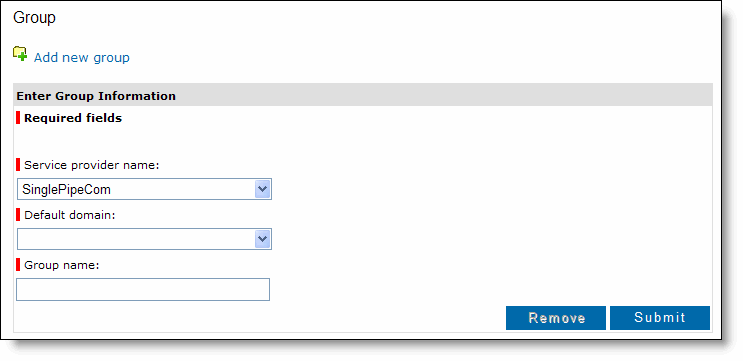Click the Remove button
This screenshot has width=743, height=361.
coord(556,318)
